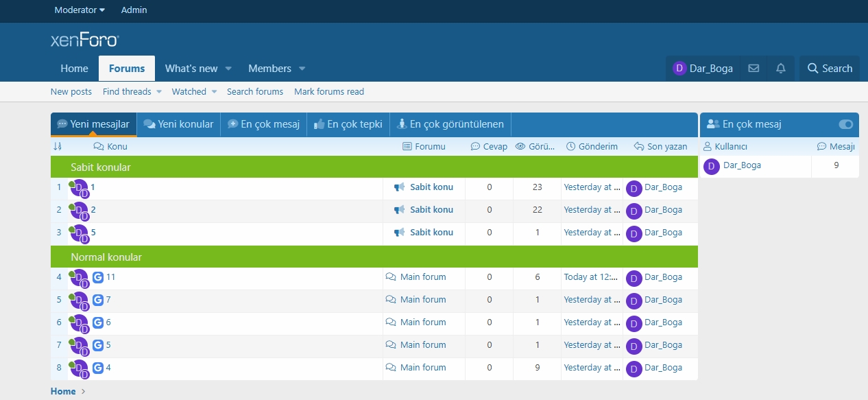Open the alerts bell icon
868x400 pixels.
coord(780,69)
